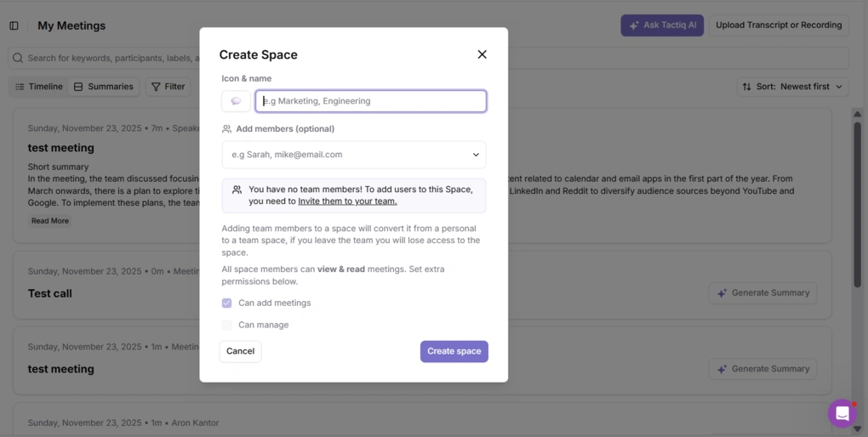The width and height of the screenshot is (868, 437).
Task: Click the Create space button
Action: click(454, 351)
